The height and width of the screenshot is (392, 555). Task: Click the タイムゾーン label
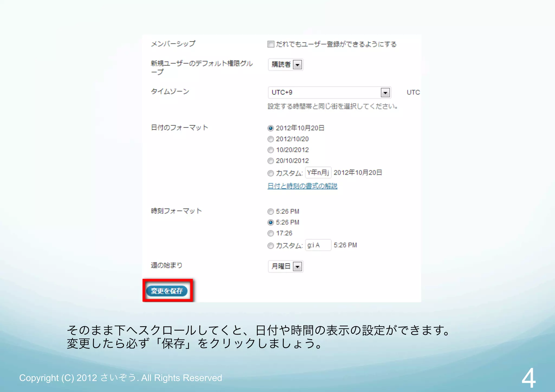point(170,92)
